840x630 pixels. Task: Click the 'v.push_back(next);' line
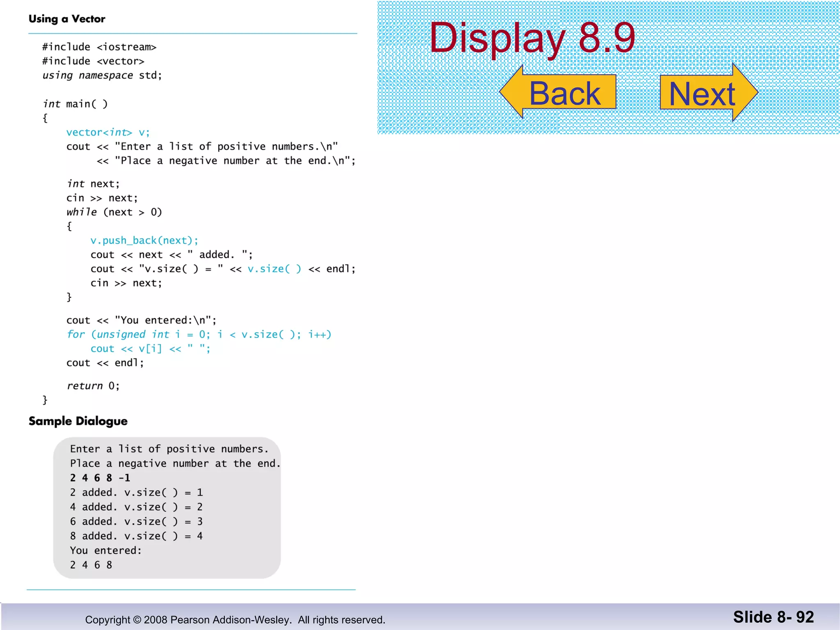(x=144, y=240)
